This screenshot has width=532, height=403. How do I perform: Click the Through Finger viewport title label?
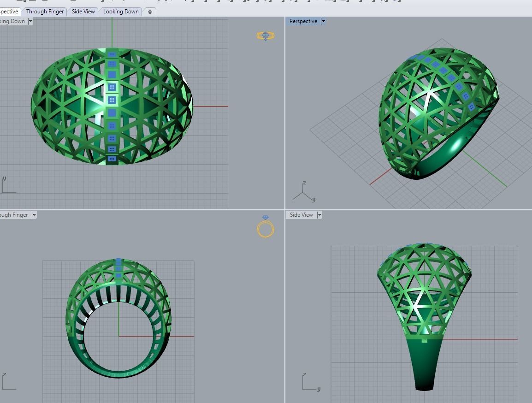click(14, 215)
